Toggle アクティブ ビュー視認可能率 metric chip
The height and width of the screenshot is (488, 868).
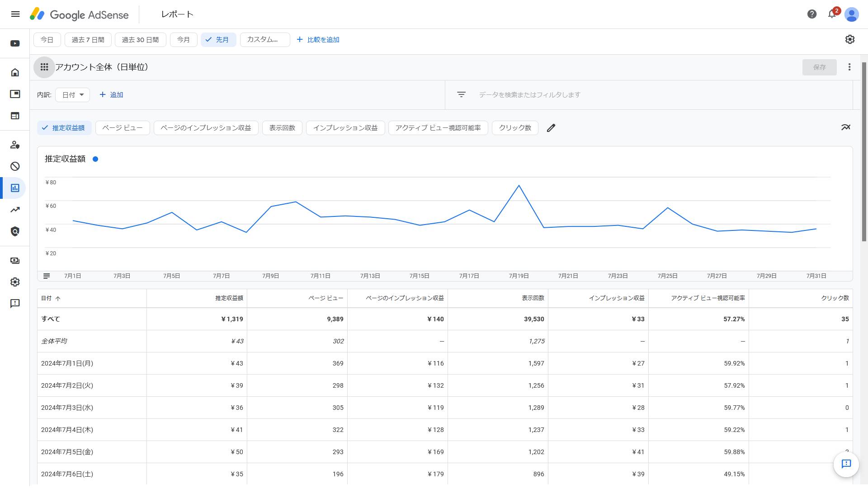(x=438, y=128)
